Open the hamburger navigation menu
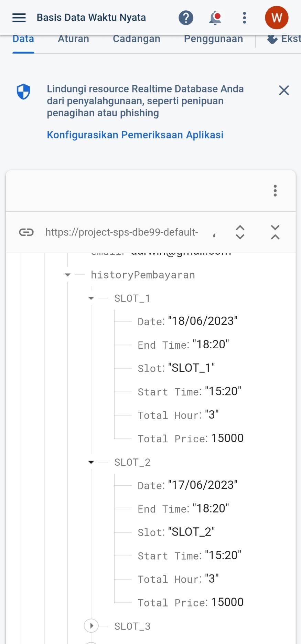 (19, 18)
